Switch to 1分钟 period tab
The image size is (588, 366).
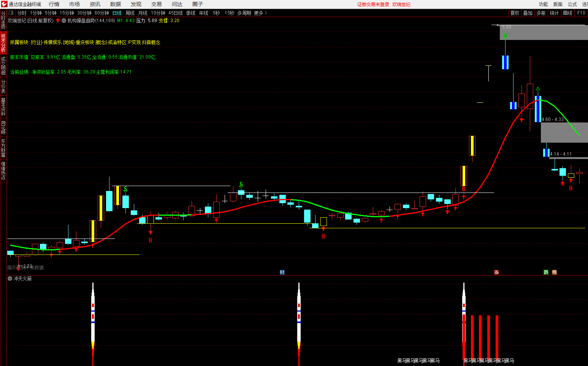tap(36, 13)
